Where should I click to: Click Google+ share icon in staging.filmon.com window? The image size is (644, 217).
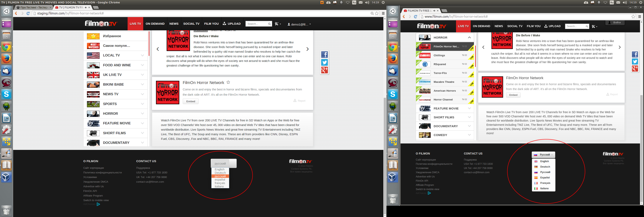(x=324, y=70)
